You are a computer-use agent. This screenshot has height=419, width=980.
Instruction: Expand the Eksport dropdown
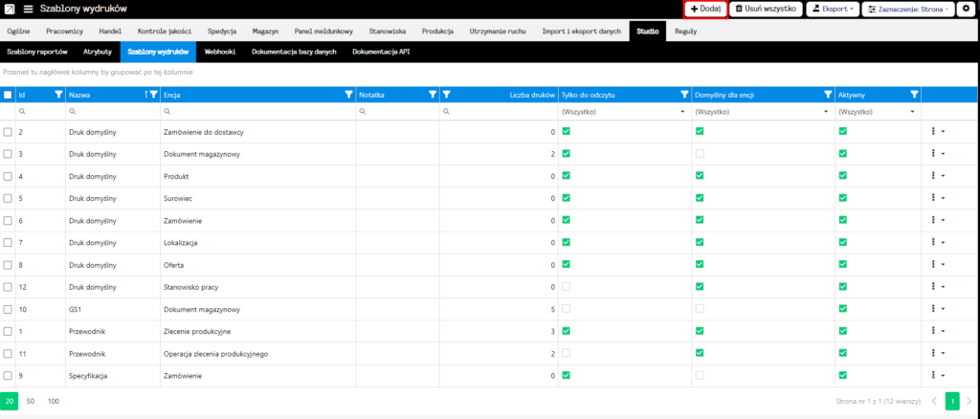tap(832, 9)
